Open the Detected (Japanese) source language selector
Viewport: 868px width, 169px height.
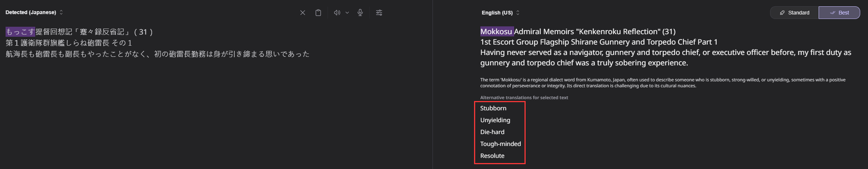point(34,12)
